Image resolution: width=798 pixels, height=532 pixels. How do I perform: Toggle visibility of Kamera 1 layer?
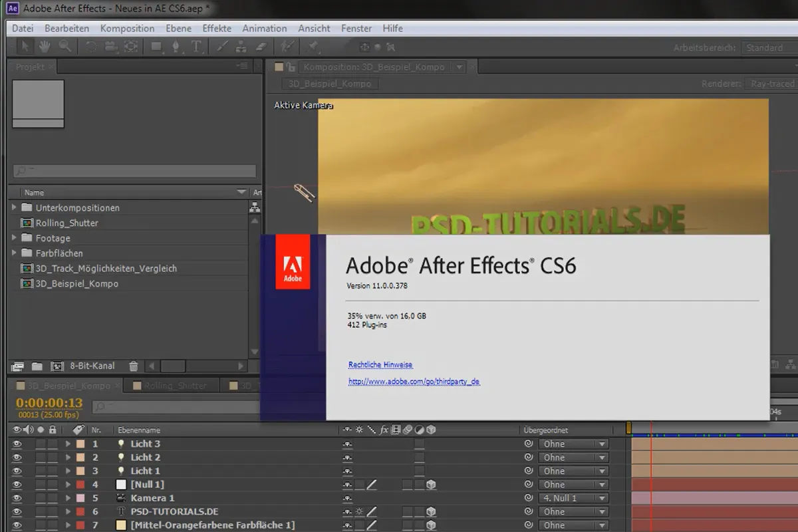(x=17, y=498)
